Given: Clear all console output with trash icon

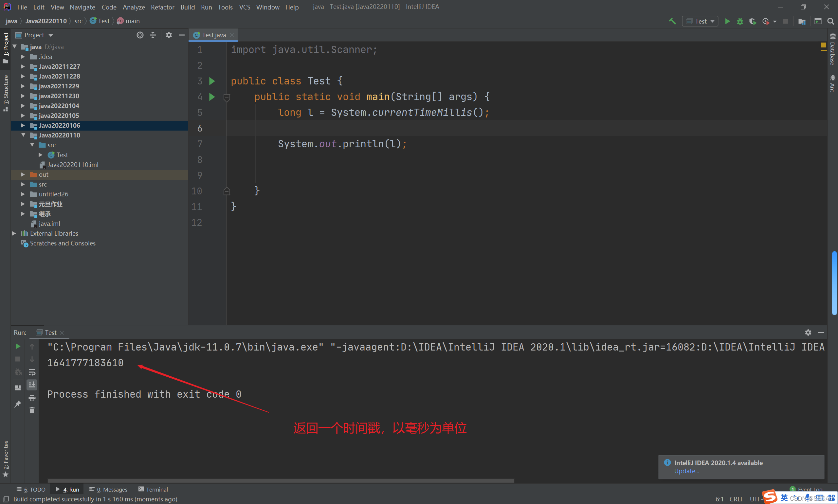Looking at the screenshot, I should [32, 410].
